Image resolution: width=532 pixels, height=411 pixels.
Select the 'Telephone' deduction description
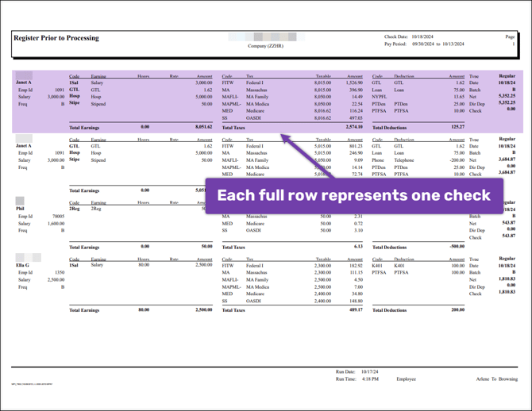[404, 160]
